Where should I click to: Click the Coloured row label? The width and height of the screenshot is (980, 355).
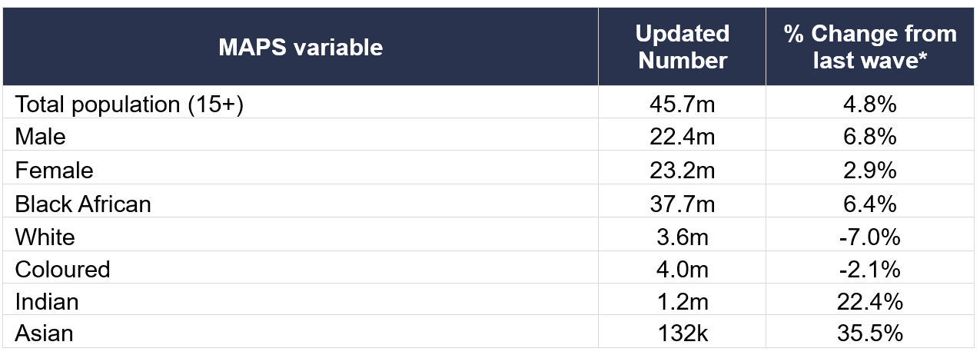pos(63,270)
